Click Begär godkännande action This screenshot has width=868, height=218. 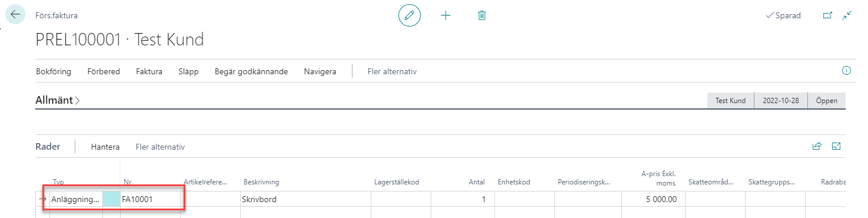coord(251,71)
